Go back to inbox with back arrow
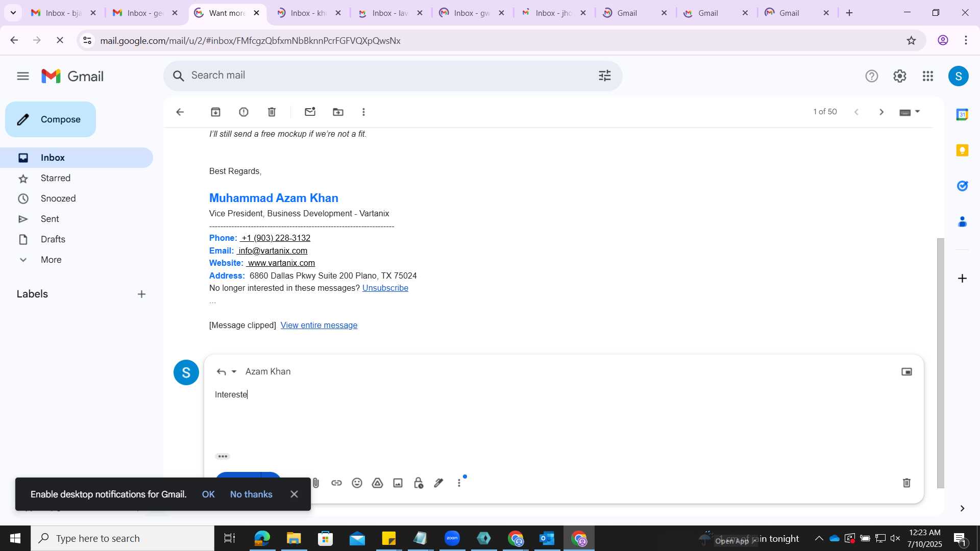The image size is (980, 551). [x=180, y=112]
